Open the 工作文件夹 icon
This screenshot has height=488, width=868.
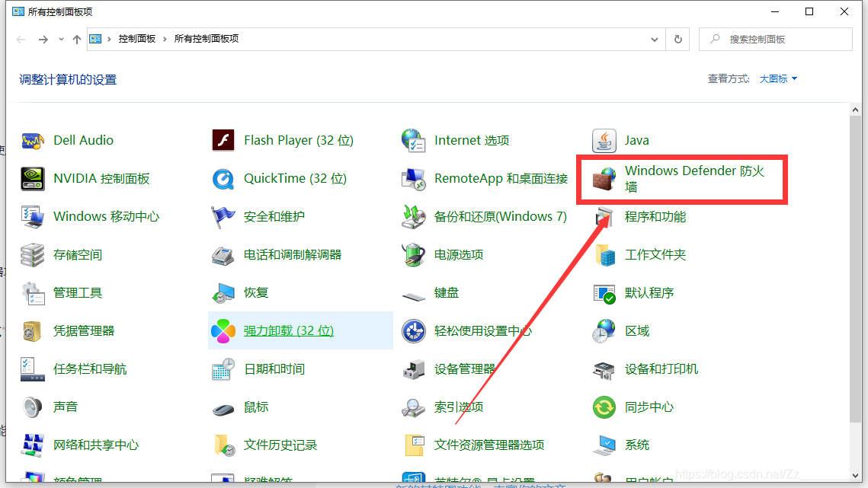[604, 255]
